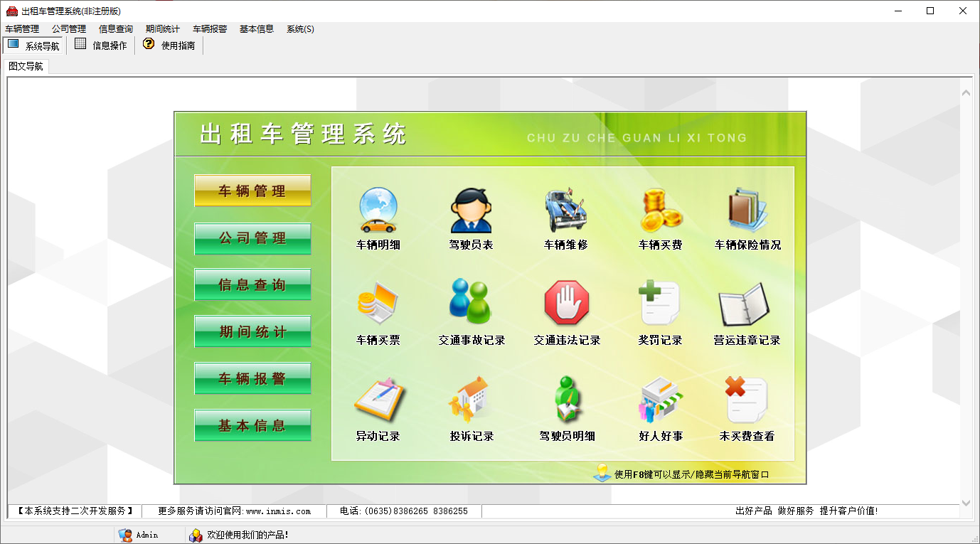The width and height of the screenshot is (980, 544).
Task: Open the 系统(S) menu
Action: pos(300,29)
